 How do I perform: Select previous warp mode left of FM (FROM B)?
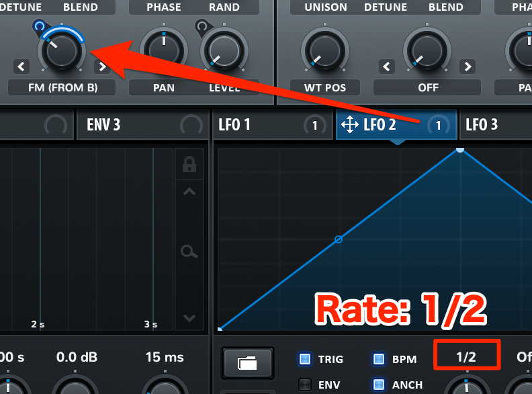[21, 67]
